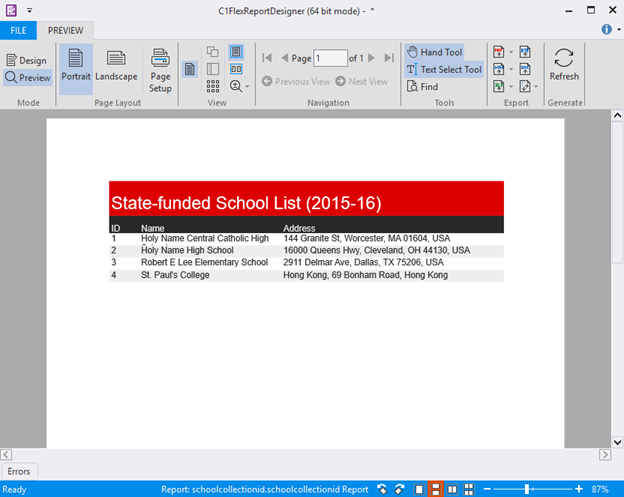Click Next View button
This screenshot has height=497, width=624.
(362, 82)
